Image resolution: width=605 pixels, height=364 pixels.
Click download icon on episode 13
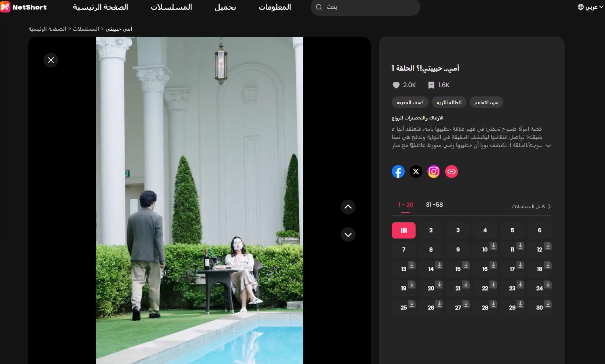coord(412,265)
